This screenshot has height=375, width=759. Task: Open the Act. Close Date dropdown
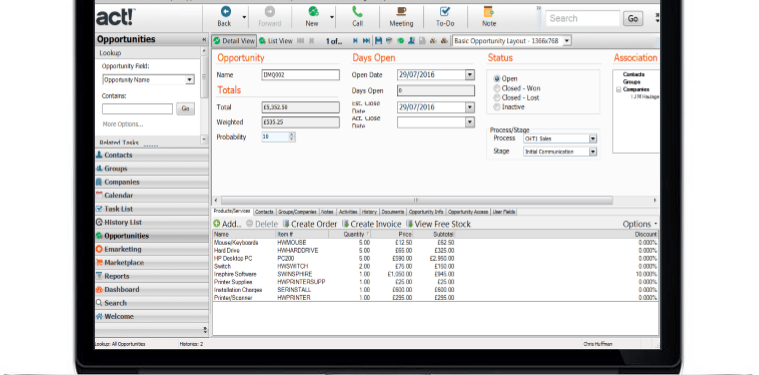point(470,122)
